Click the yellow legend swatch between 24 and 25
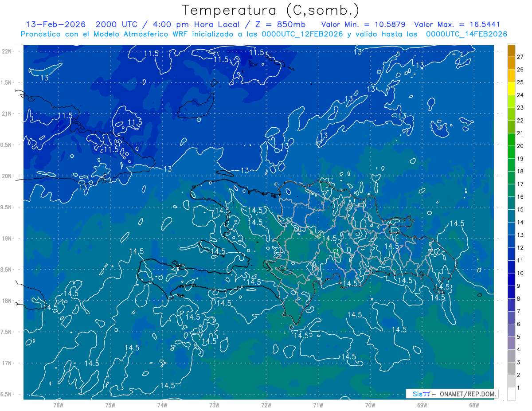Screen dimensions: 532x411 click(511, 89)
